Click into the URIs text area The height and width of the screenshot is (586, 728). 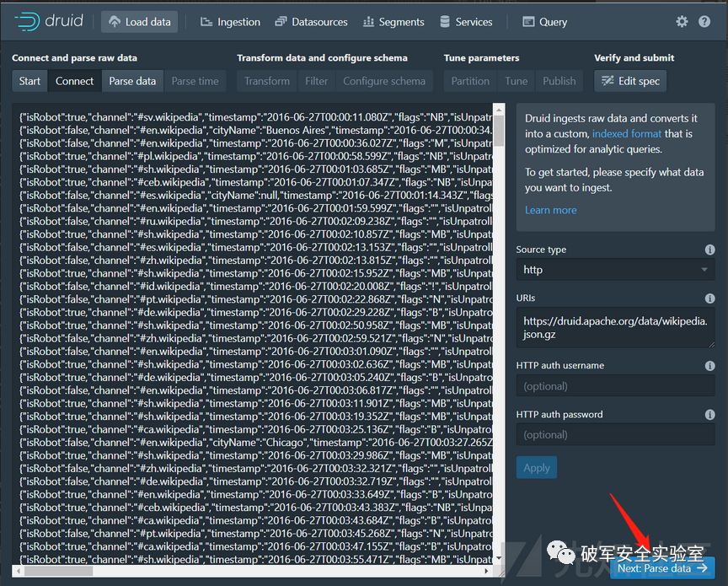pos(615,328)
